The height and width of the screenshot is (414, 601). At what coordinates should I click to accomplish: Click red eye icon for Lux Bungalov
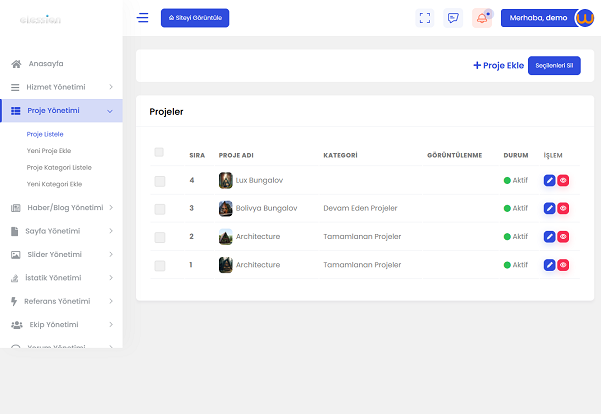click(563, 180)
